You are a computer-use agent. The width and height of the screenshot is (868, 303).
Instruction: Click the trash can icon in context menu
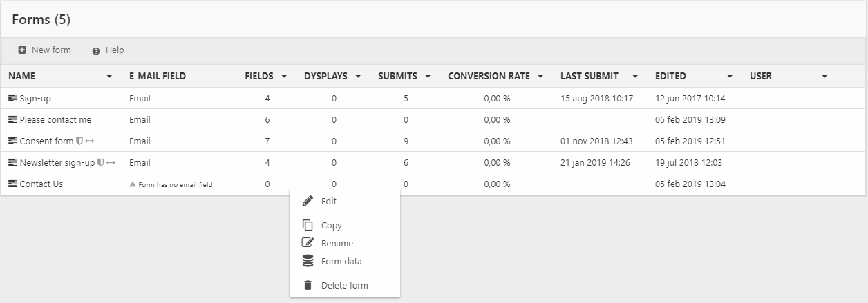pos(308,285)
